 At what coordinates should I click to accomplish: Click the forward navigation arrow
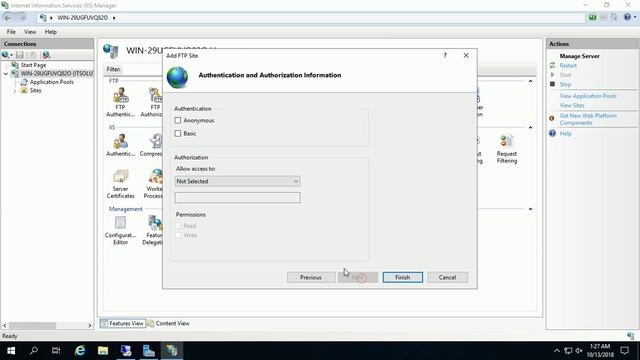(22, 18)
